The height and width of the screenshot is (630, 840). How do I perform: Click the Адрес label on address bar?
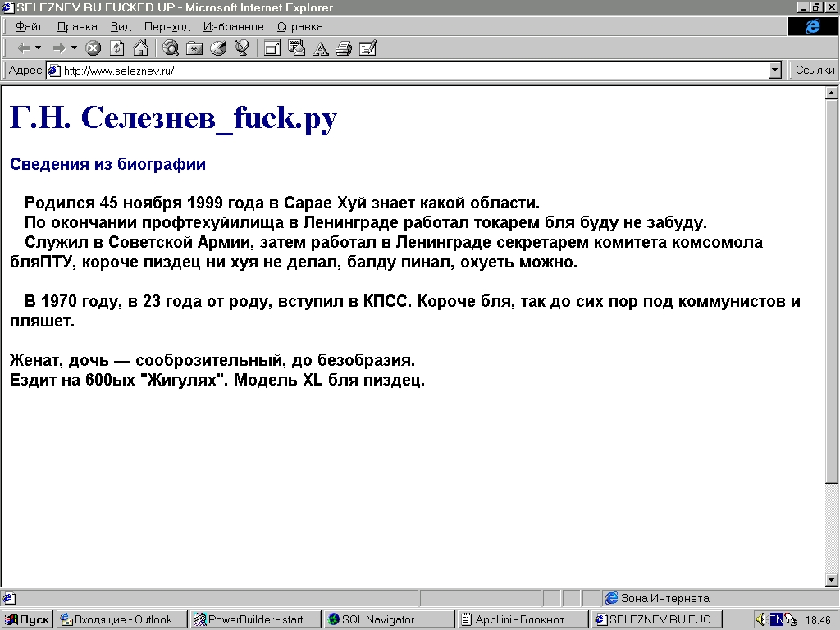[x=25, y=71]
